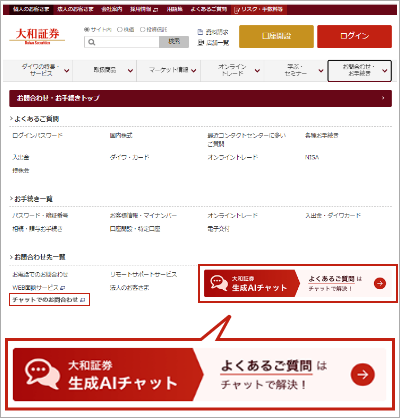This screenshot has height=418, width=400.
Task: Open the NISA FAQ link
Action: pyautogui.click(x=312, y=157)
